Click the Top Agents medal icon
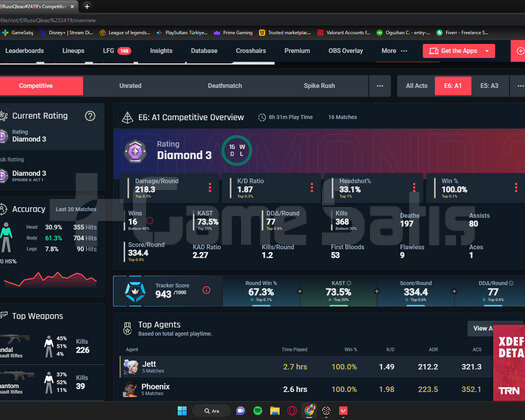 tap(127, 328)
